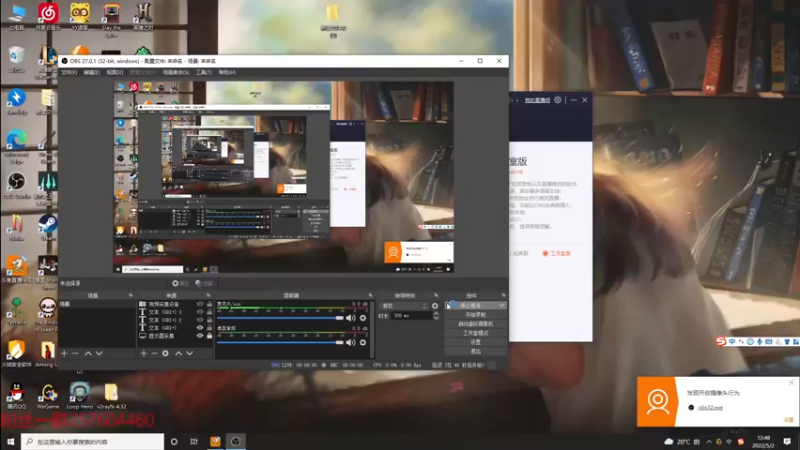This screenshot has width=800, height=450.
Task: Open the 工具(T) Tools menu in OBS
Action: coord(204,72)
